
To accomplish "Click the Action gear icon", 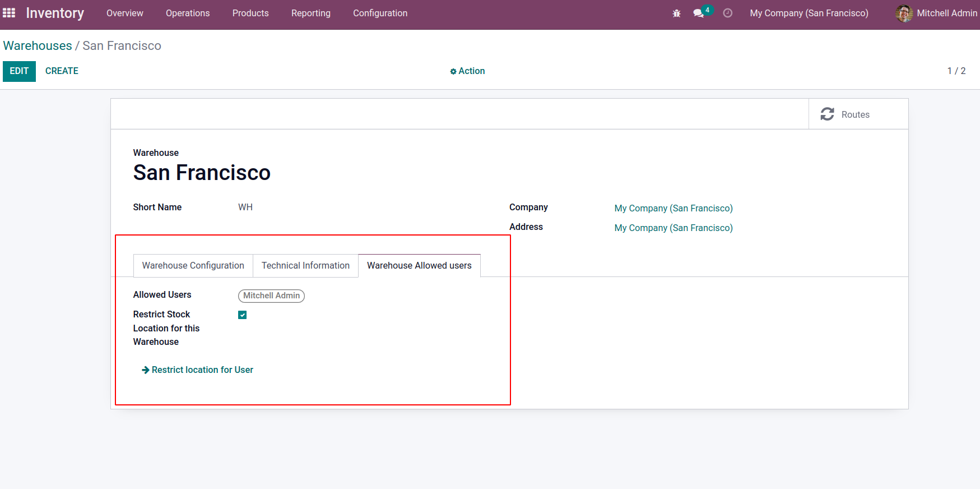I will coord(453,72).
